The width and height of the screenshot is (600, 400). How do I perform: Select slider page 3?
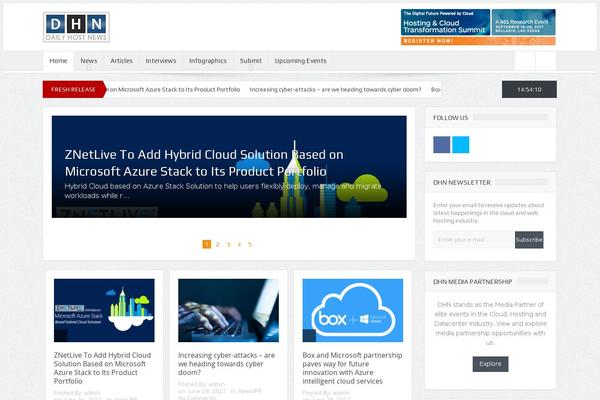point(228,244)
